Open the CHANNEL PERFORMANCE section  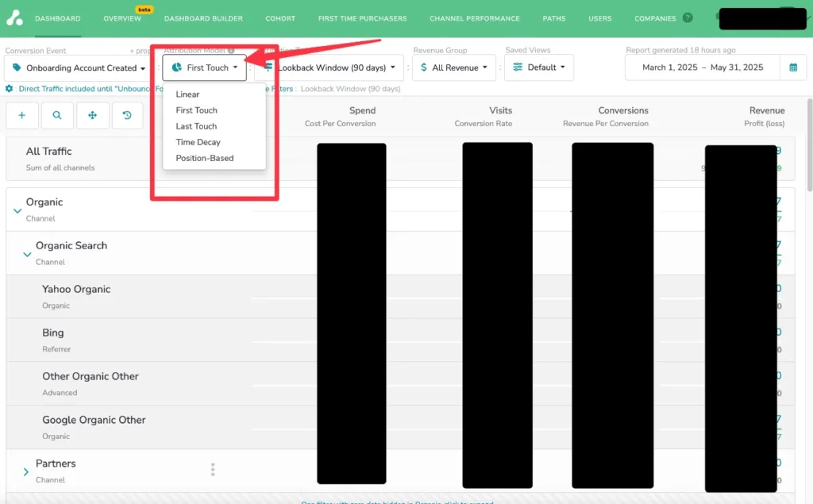475,17
